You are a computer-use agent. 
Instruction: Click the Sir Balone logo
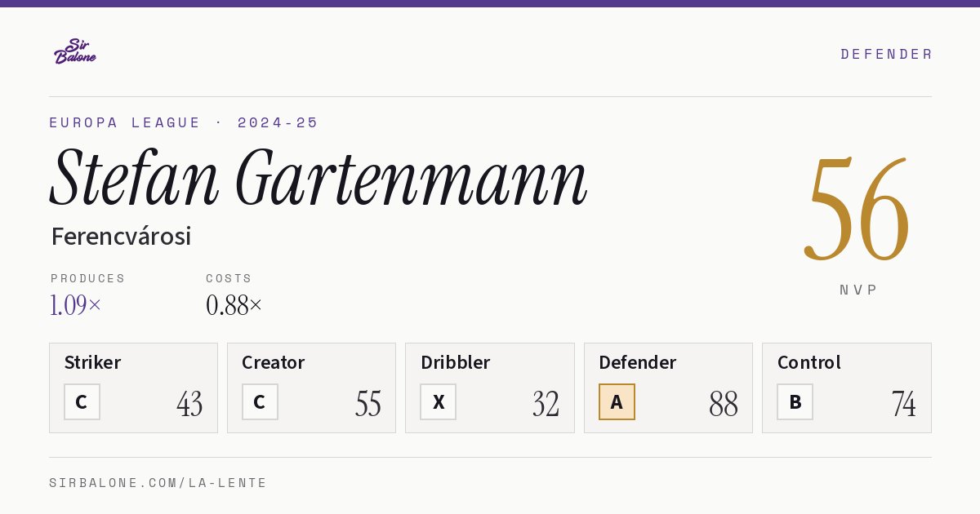point(75,51)
